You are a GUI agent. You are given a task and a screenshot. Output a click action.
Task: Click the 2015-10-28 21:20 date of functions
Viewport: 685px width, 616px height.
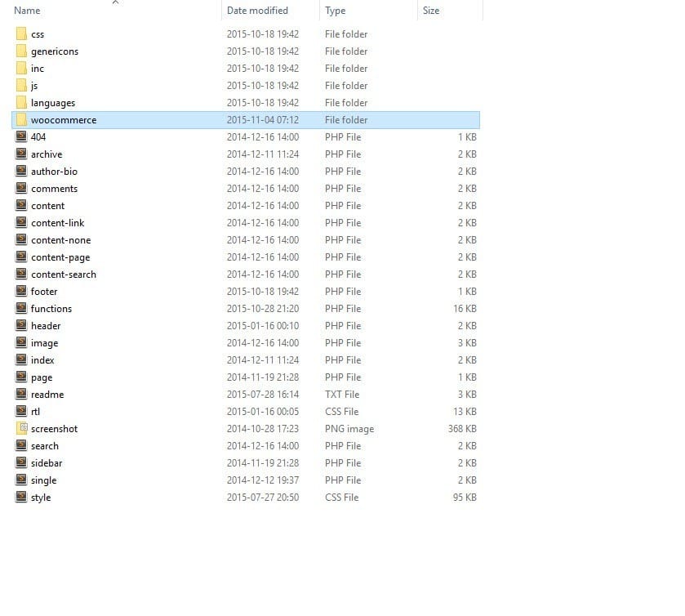(263, 308)
